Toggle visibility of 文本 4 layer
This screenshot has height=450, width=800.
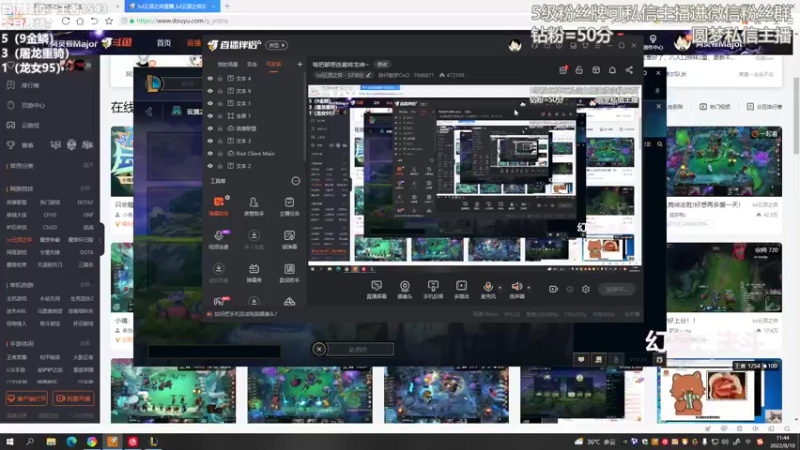pyautogui.click(x=210, y=79)
